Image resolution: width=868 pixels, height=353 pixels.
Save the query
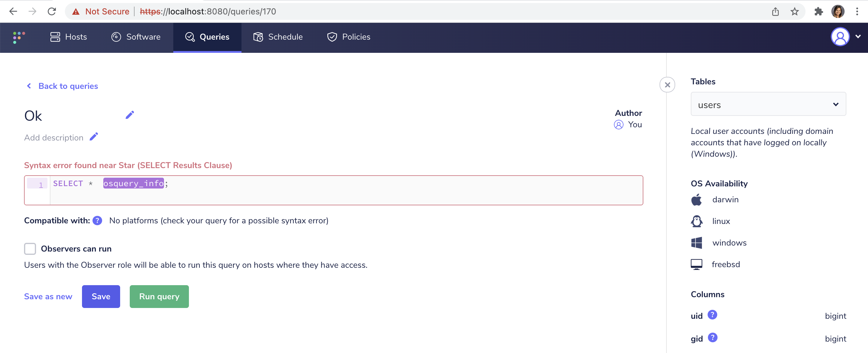[x=101, y=296]
